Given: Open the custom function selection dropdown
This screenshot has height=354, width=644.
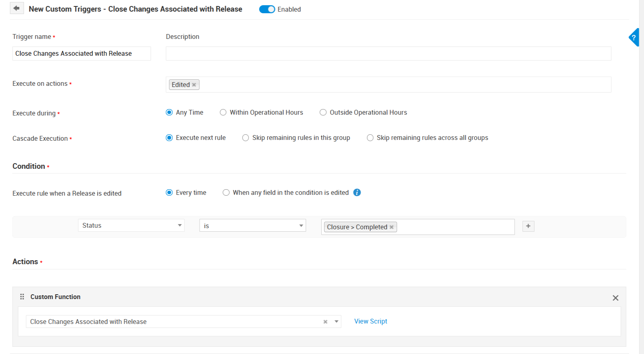Looking at the screenshot, I should (337, 322).
